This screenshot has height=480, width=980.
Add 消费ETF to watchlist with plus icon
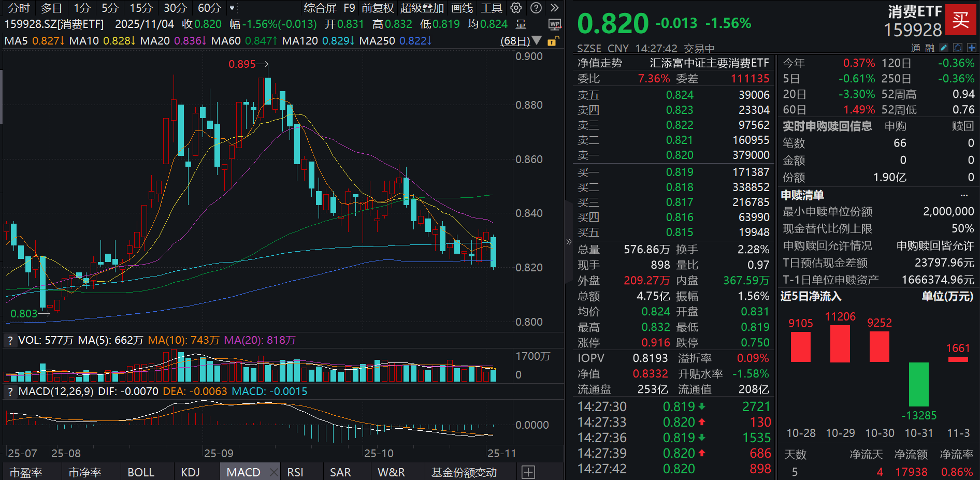(x=972, y=48)
